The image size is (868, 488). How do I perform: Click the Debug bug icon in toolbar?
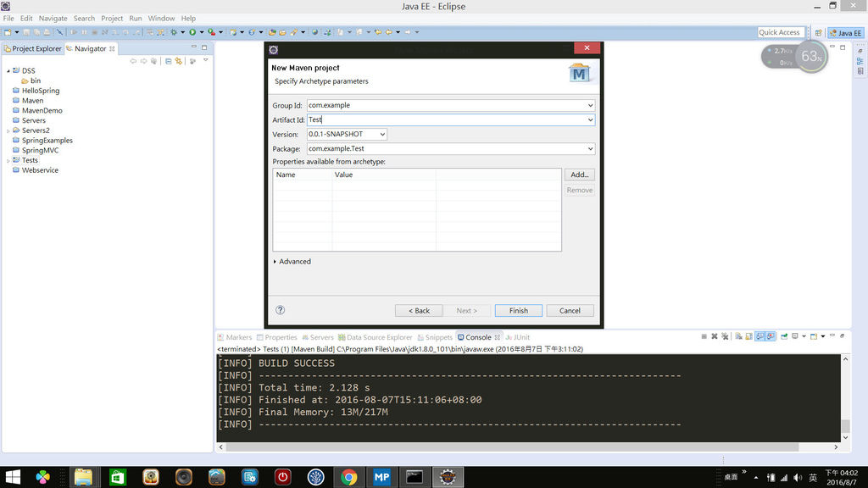click(174, 32)
